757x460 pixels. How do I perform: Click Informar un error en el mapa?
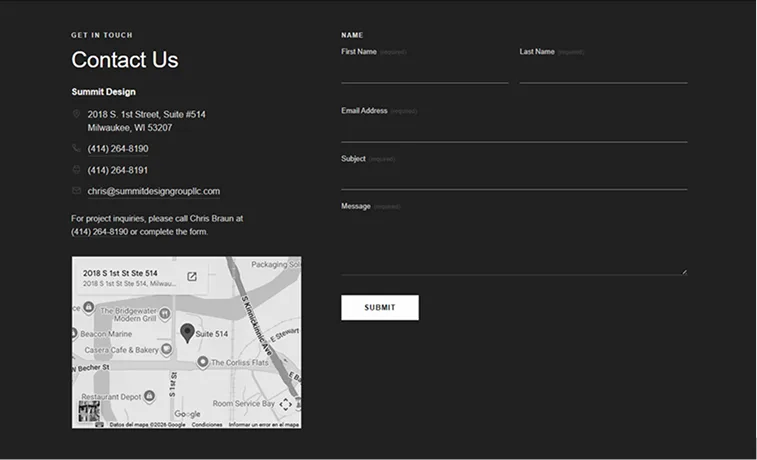(264, 425)
